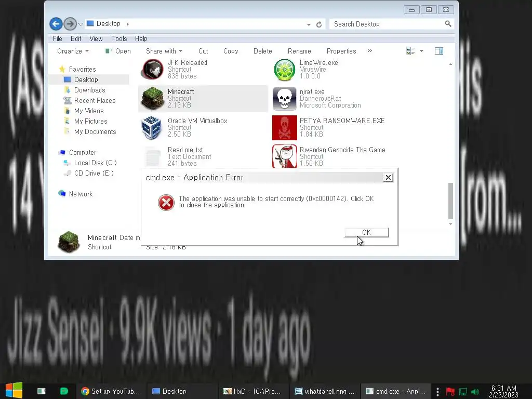The image size is (532, 399).
Task: Click the volume speaker tray icon
Action: [475, 392]
